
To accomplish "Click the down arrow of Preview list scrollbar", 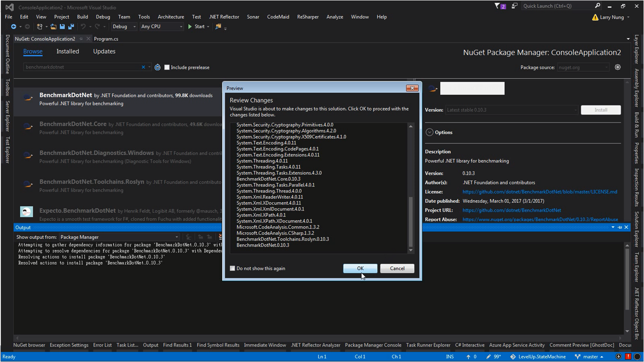I will point(410,250).
